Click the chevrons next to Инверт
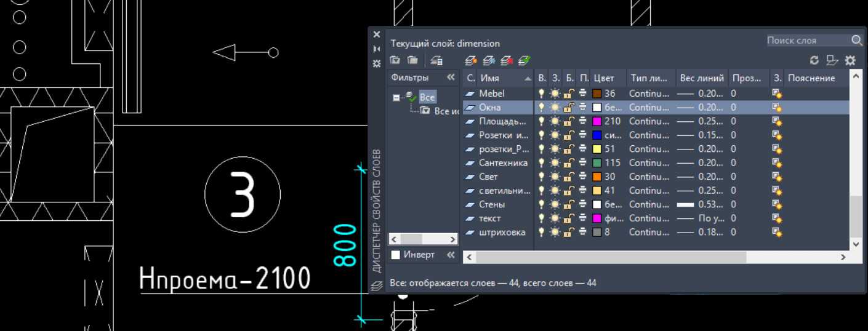The width and height of the screenshot is (868, 331). click(x=451, y=255)
